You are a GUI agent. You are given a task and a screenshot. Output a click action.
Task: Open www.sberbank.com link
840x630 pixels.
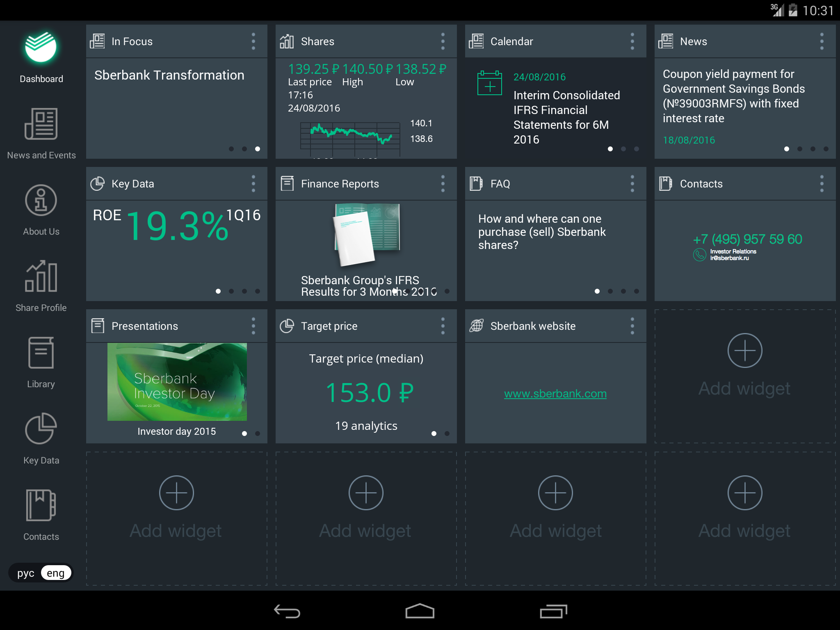coord(555,394)
